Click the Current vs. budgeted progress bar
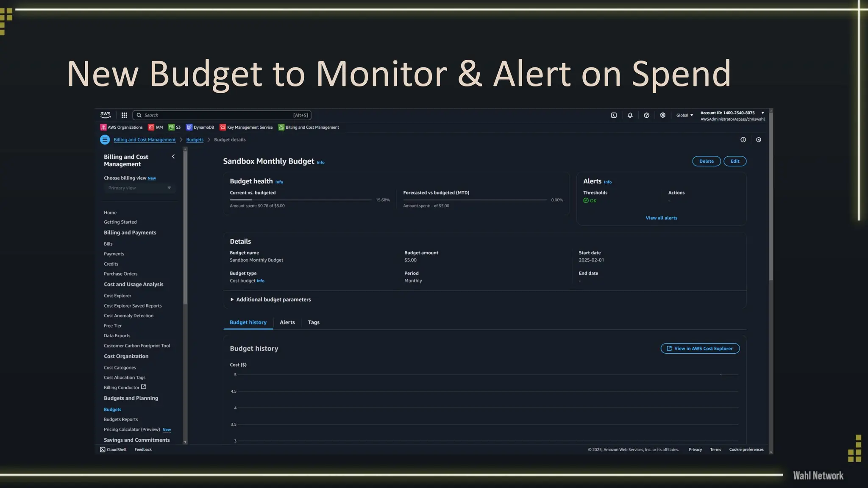This screenshot has height=488, width=868. click(300, 200)
